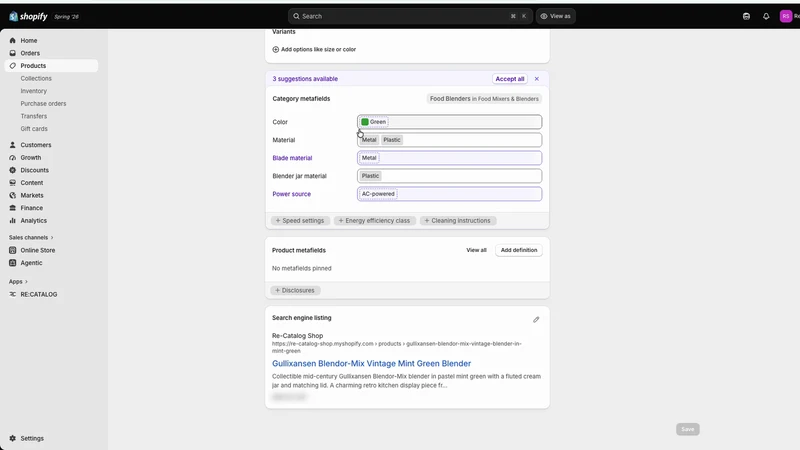Expand the Apps list
800x450 pixels.
[x=18, y=282]
